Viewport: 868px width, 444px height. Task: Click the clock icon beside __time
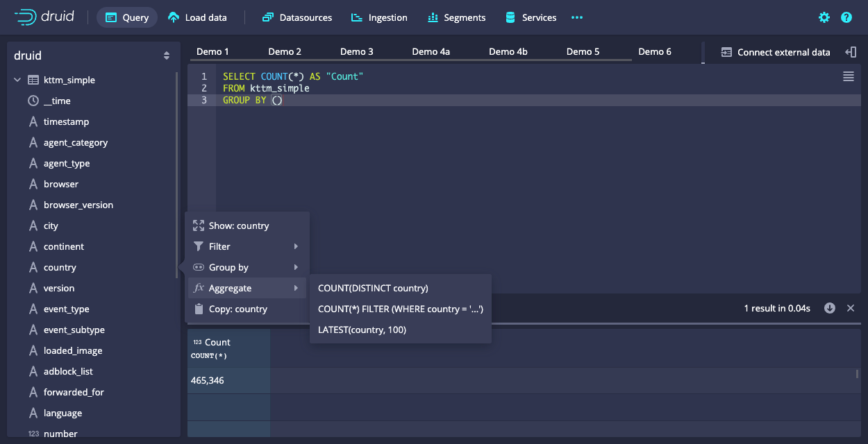point(33,101)
